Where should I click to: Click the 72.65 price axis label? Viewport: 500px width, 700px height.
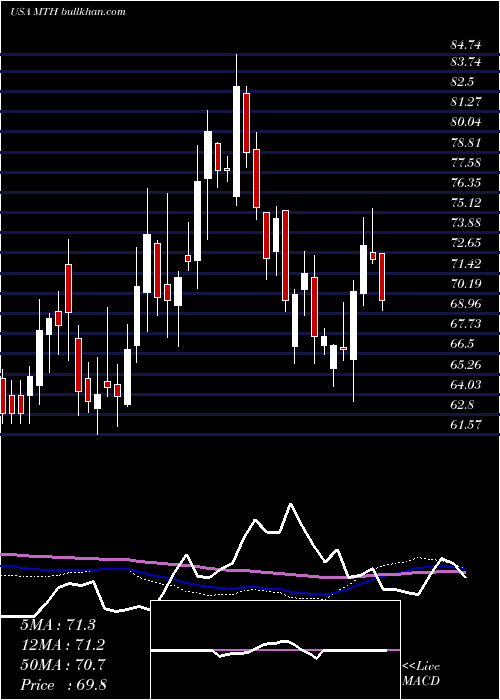click(466, 243)
